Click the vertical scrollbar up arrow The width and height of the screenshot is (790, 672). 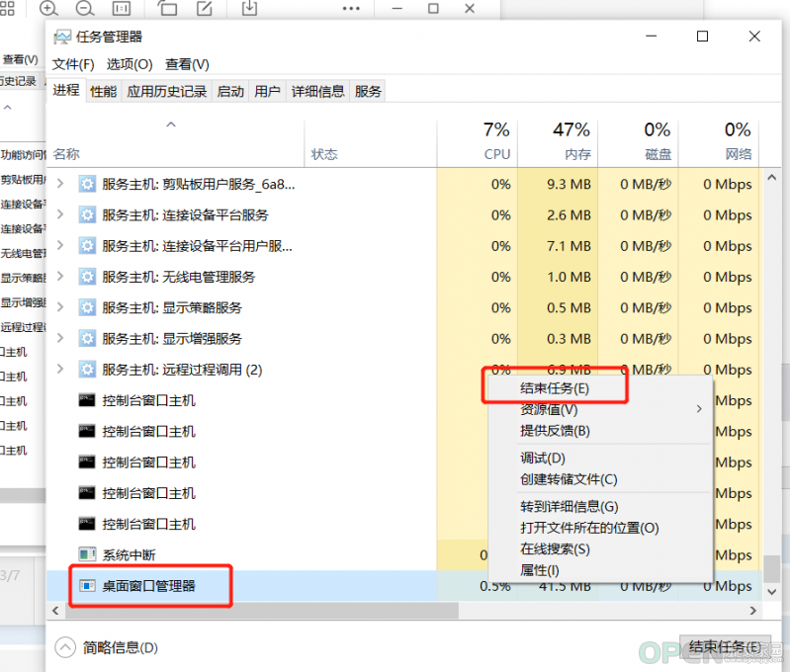coord(771,177)
